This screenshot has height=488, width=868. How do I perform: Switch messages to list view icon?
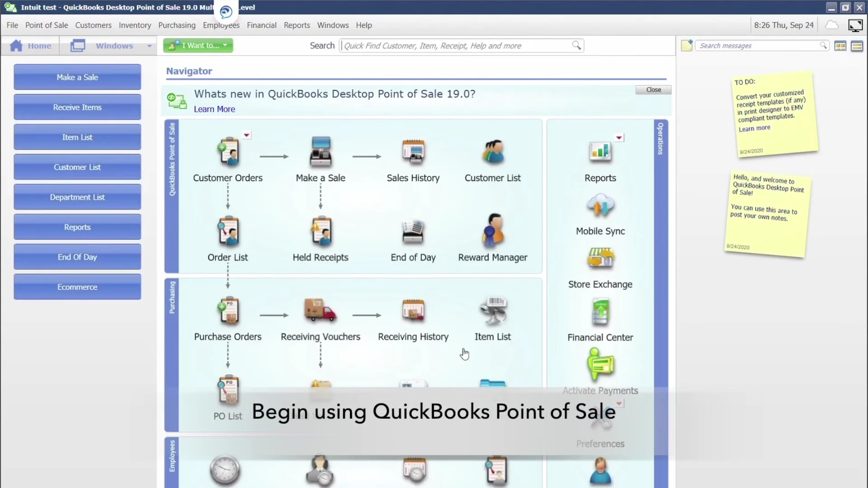[x=857, y=46]
